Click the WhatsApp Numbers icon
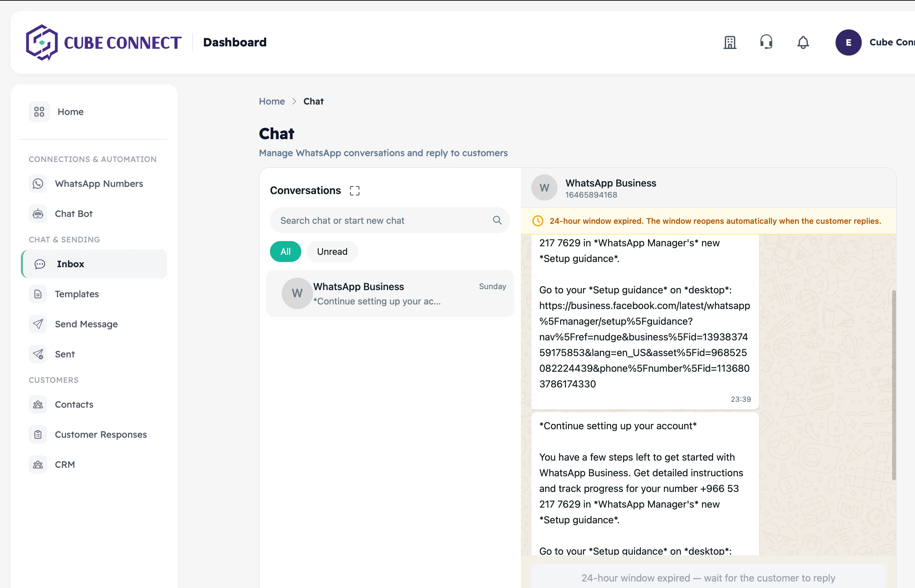The height and width of the screenshot is (588, 915). pyautogui.click(x=38, y=184)
